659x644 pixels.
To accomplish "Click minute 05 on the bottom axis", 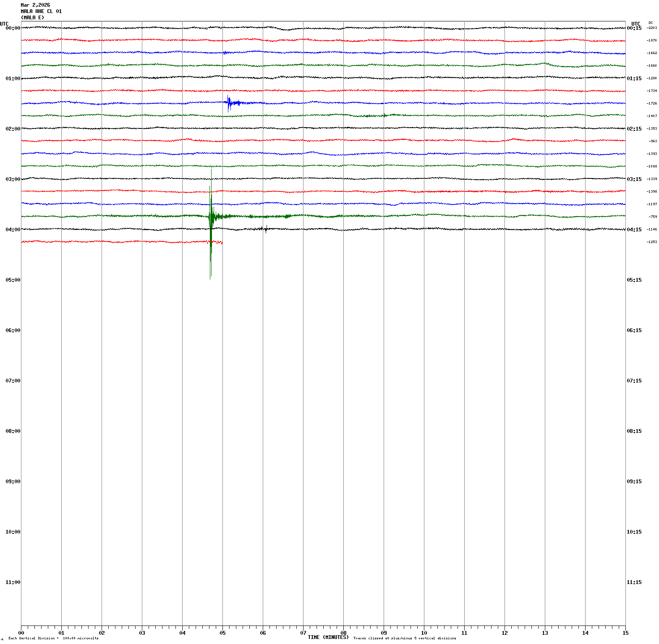I will pyautogui.click(x=222, y=633).
